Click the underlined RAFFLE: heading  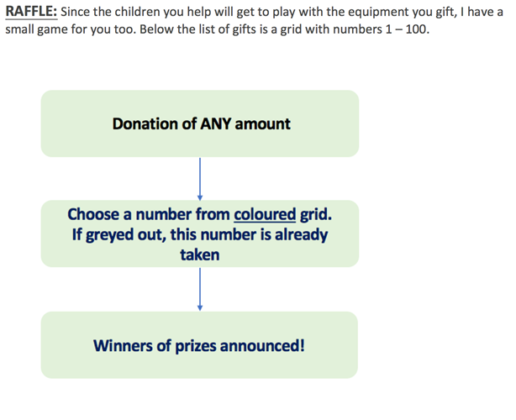coord(31,12)
